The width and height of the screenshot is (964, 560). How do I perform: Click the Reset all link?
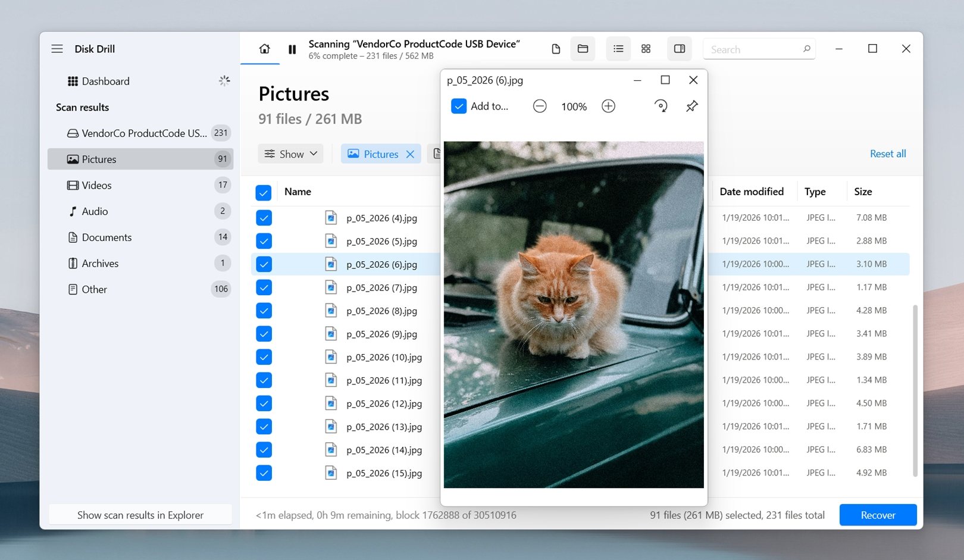888,154
